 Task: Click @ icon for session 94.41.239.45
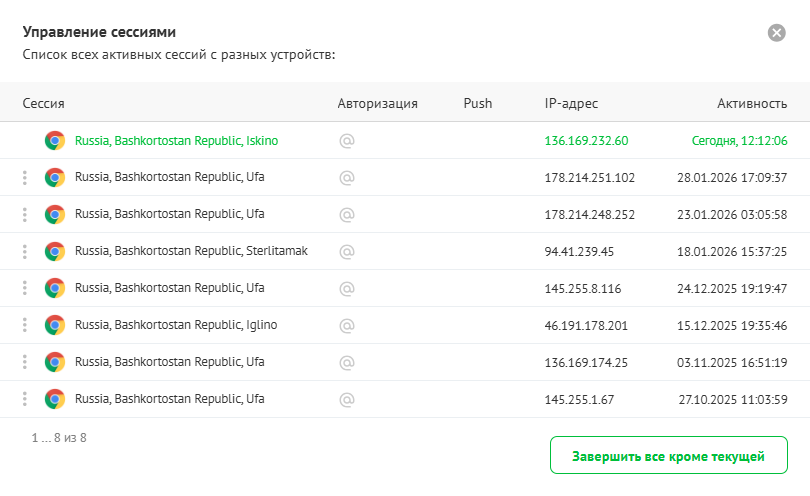pos(347,252)
